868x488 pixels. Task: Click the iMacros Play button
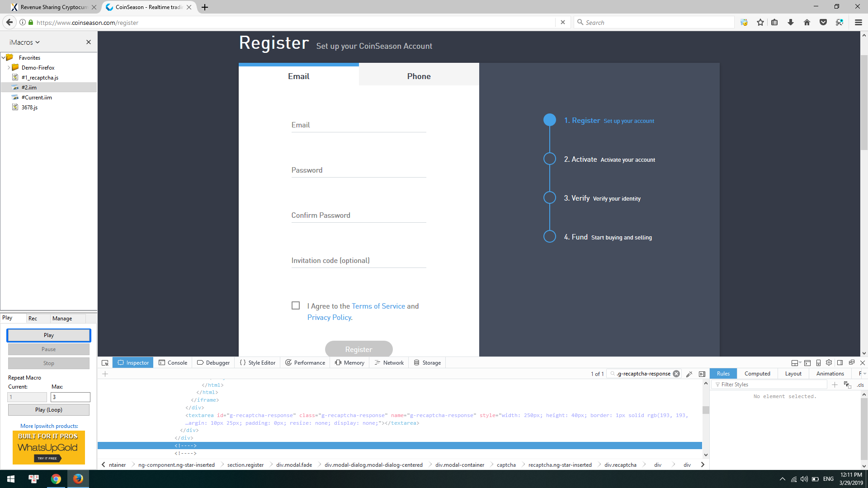(49, 335)
